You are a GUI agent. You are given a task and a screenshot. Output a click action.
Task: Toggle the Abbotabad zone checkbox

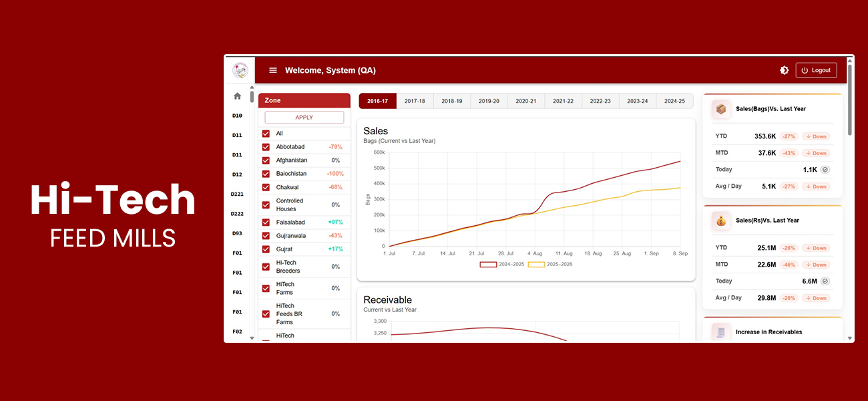point(266,147)
